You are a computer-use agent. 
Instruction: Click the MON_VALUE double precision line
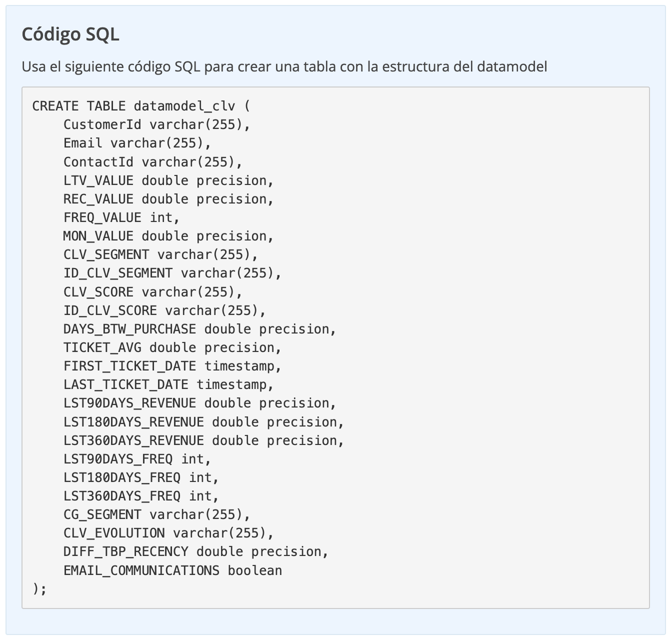click(168, 236)
